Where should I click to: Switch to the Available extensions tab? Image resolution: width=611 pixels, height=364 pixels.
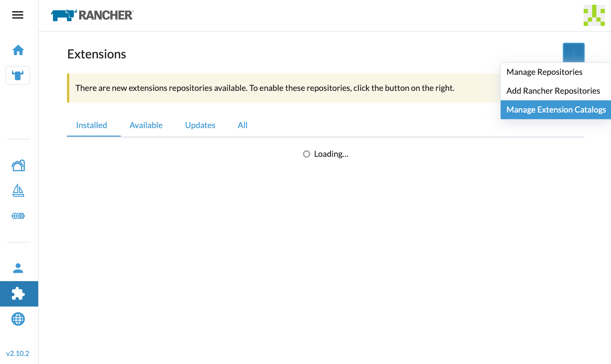146,125
